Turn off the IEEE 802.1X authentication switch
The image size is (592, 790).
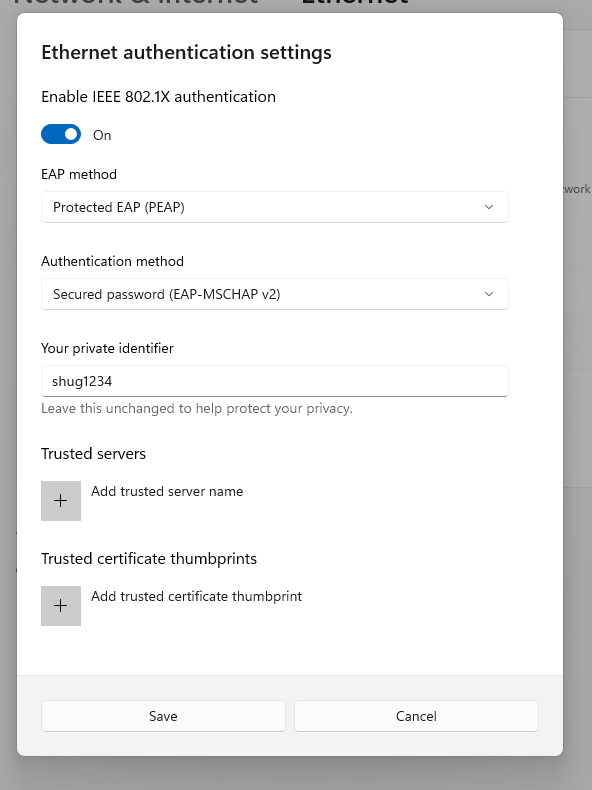pos(61,135)
